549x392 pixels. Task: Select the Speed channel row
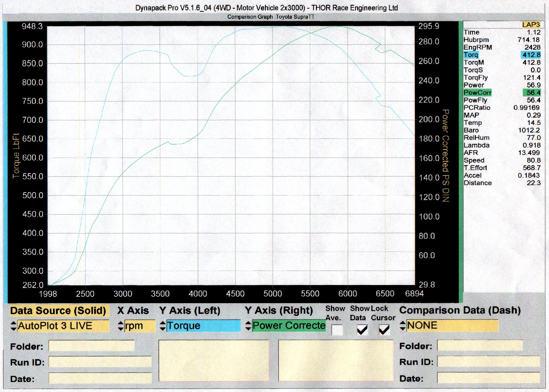[x=502, y=160]
